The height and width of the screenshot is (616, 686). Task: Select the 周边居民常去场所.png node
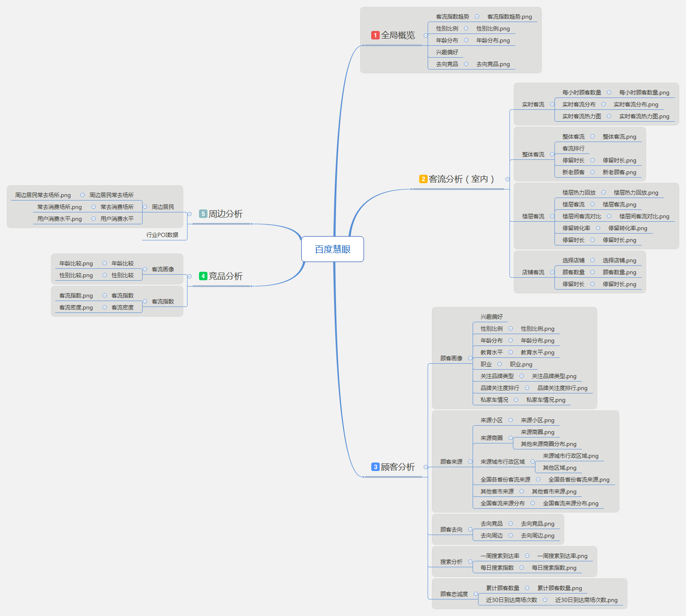43,195
